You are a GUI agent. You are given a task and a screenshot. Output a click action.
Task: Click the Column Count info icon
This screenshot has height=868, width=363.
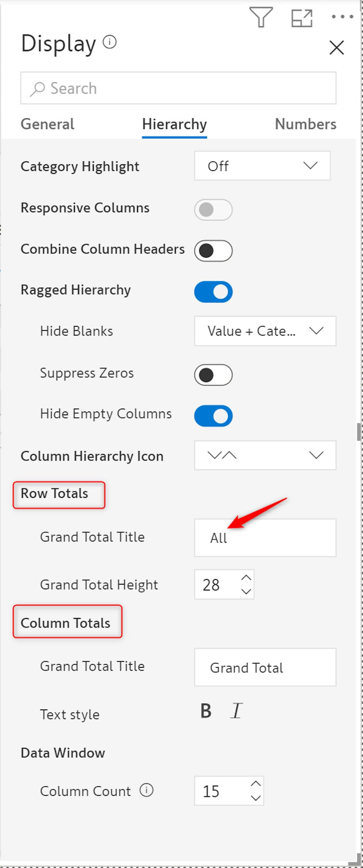[x=147, y=790]
